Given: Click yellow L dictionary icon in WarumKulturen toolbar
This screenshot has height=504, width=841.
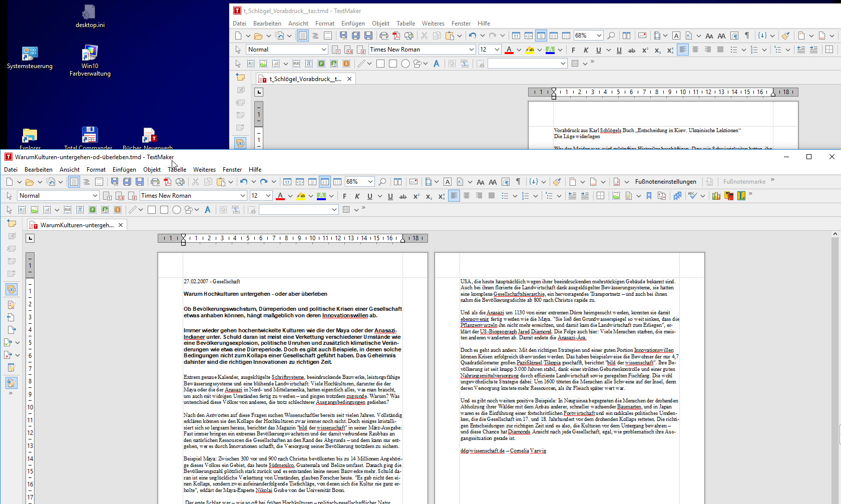Looking at the screenshot, I should 741,196.
